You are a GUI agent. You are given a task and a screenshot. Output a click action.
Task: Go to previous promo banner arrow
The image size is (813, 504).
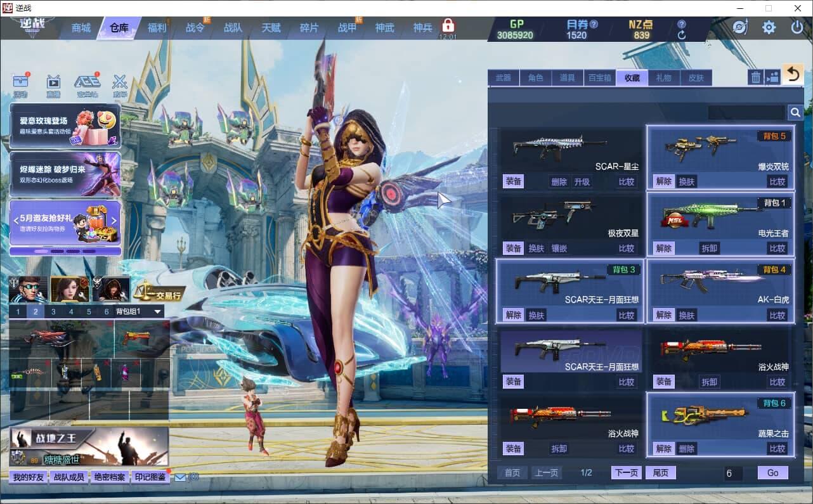point(15,221)
